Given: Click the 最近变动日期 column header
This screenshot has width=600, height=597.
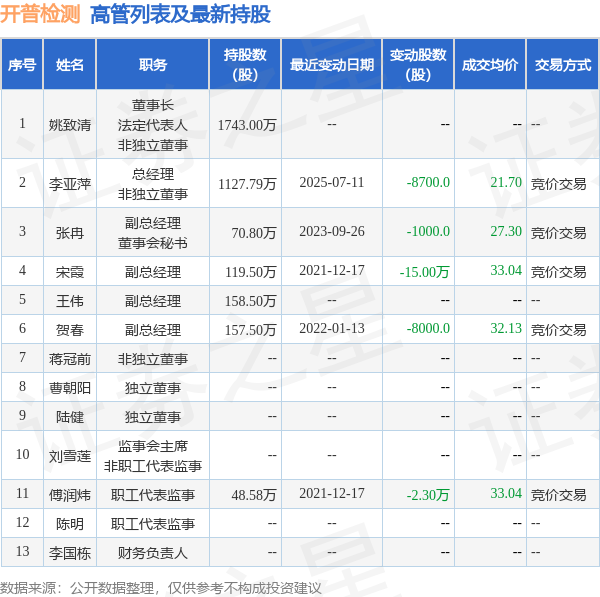Looking at the screenshot, I should click(332, 64).
